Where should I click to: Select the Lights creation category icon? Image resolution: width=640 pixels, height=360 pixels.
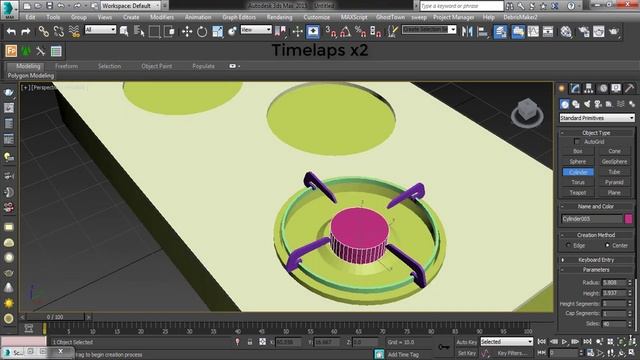pyautogui.click(x=587, y=104)
